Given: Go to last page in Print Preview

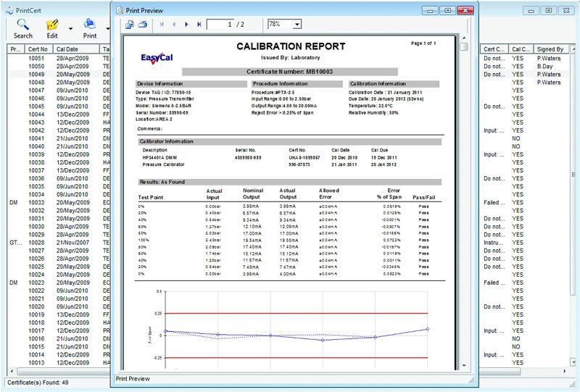Looking at the screenshot, I should [199, 25].
